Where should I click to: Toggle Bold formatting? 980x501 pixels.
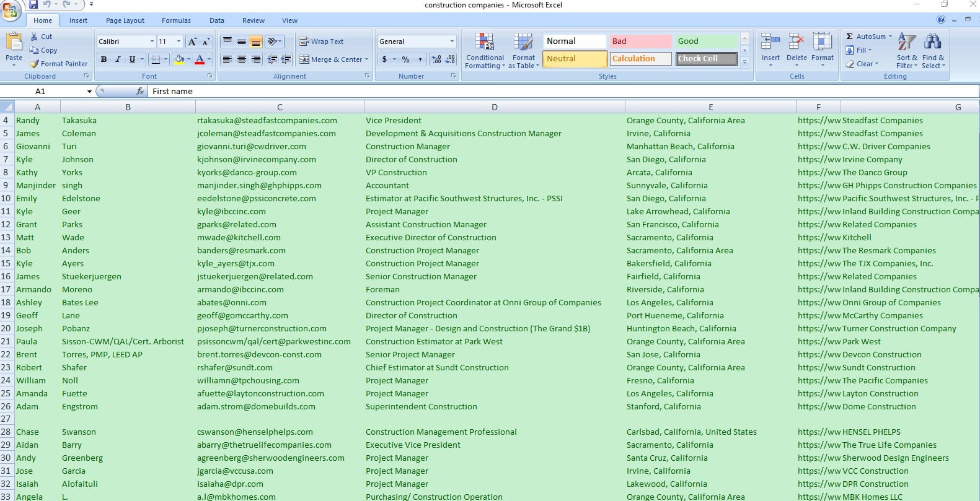(x=104, y=59)
